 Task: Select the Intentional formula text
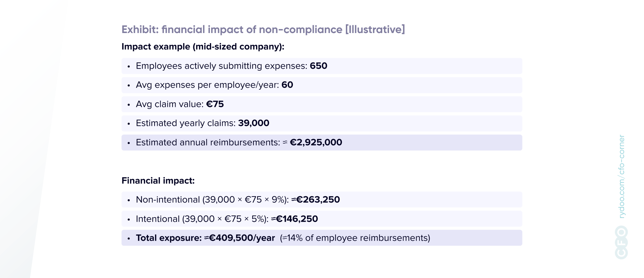click(x=202, y=219)
